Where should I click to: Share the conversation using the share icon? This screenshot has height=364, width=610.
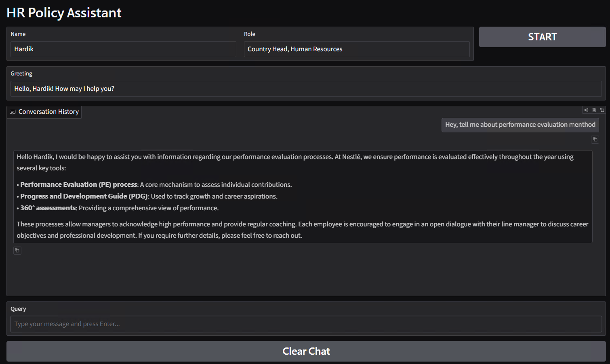point(586,110)
